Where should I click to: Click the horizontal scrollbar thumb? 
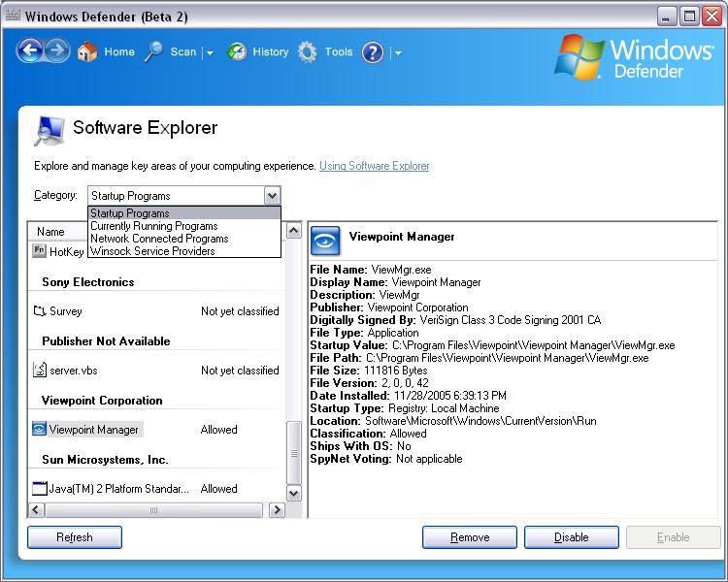(x=153, y=510)
